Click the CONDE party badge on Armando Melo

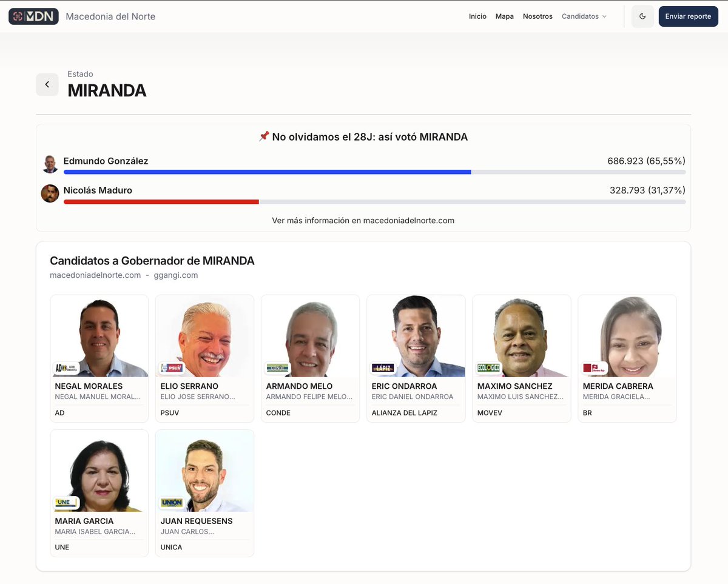[x=277, y=368]
